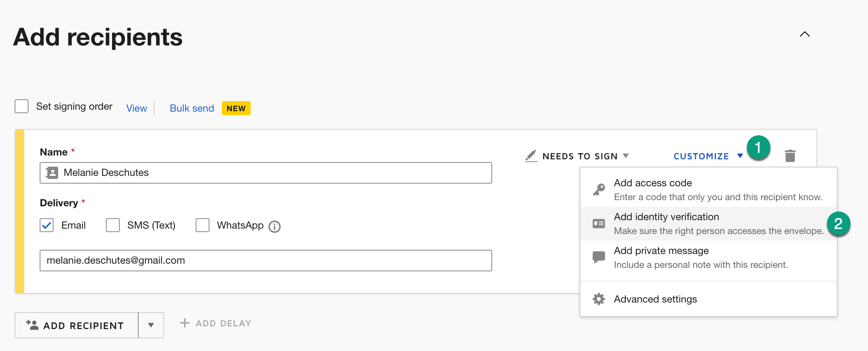Expand the Add Recipient arrow dropdown
The image size is (868, 351).
pos(151,325)
